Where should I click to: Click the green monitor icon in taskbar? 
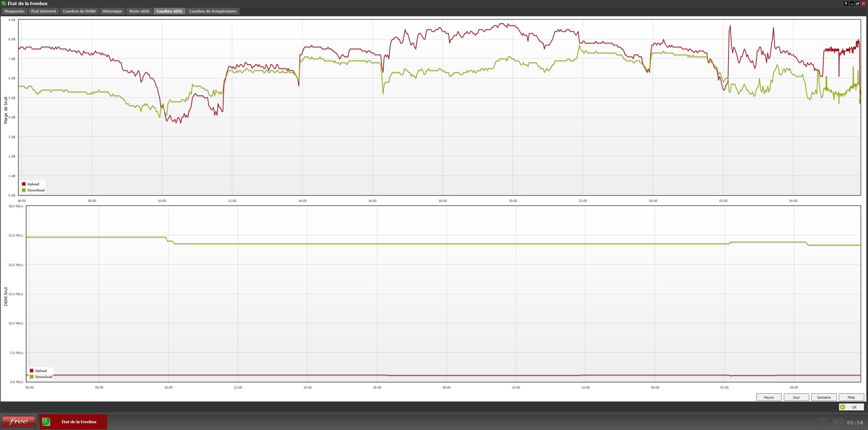pyautogui.click(x=46, y=422)
